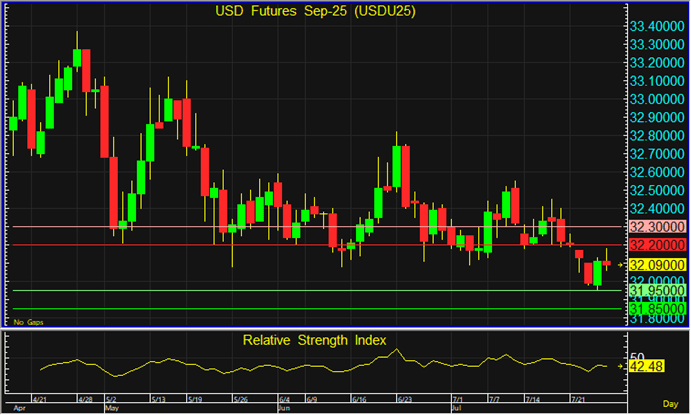The image size is (691, 415).
Task: Select the 31.9500 green support level tag
Action: pyautogui.click(x=655, y=291)
